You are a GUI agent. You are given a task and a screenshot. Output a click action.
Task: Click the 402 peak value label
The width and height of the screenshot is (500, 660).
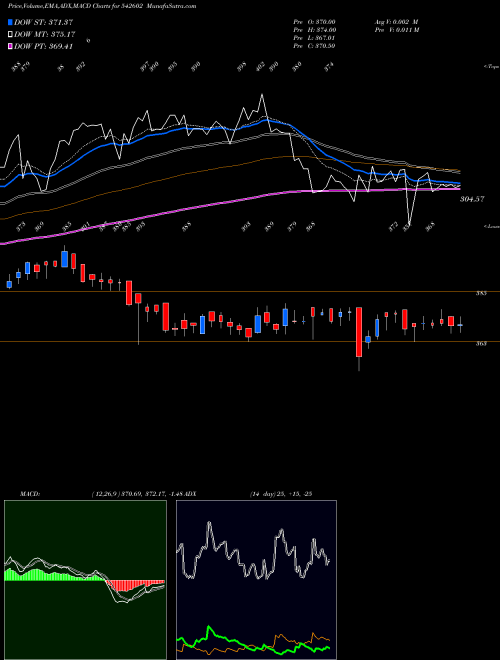point(261,67)
